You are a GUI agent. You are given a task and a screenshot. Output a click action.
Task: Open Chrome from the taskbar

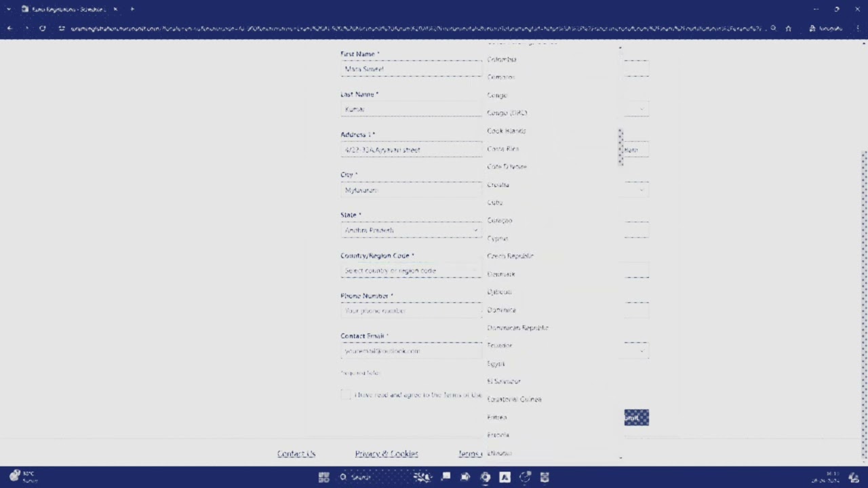click(x=485, y=477)
